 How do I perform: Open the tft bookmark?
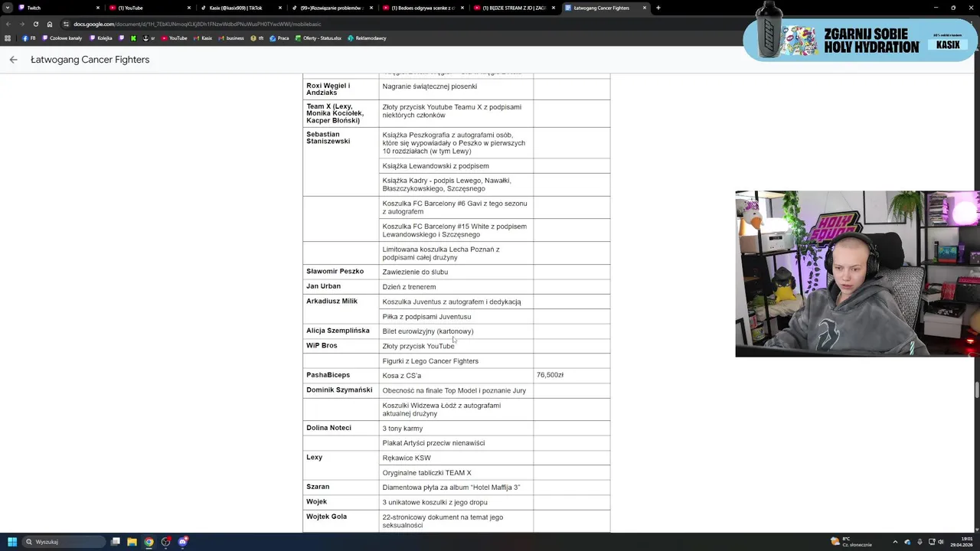(257, 37)
